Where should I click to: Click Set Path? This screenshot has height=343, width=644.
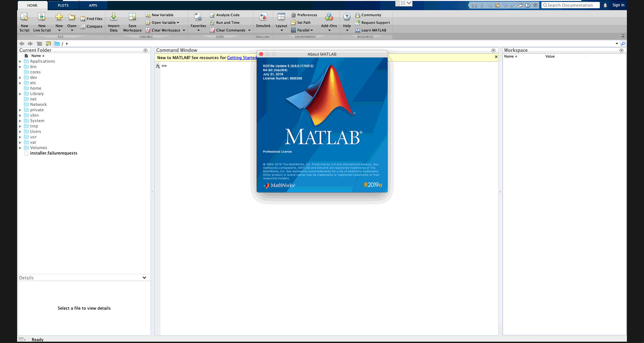[301, 23]
